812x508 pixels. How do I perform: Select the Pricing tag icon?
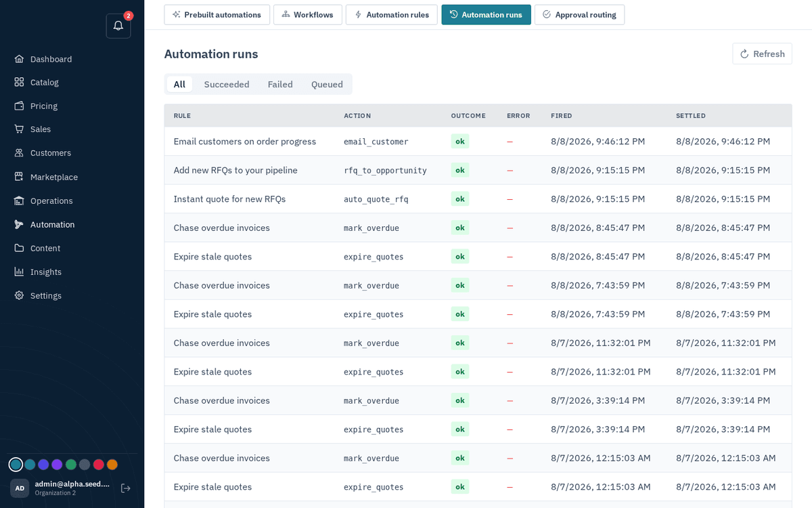coord(19,106)
